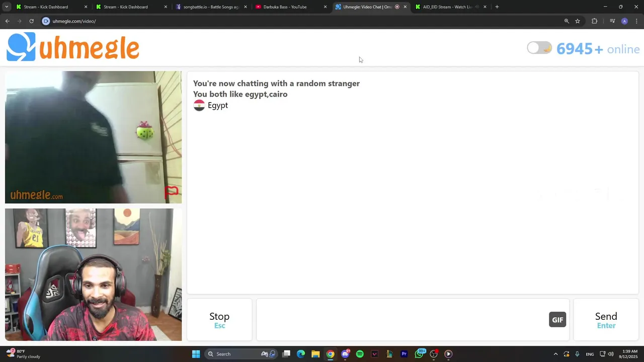Select the Uhmegle Video Chat tab
This screenshot has width=644, height=362.
pos(367,7)
